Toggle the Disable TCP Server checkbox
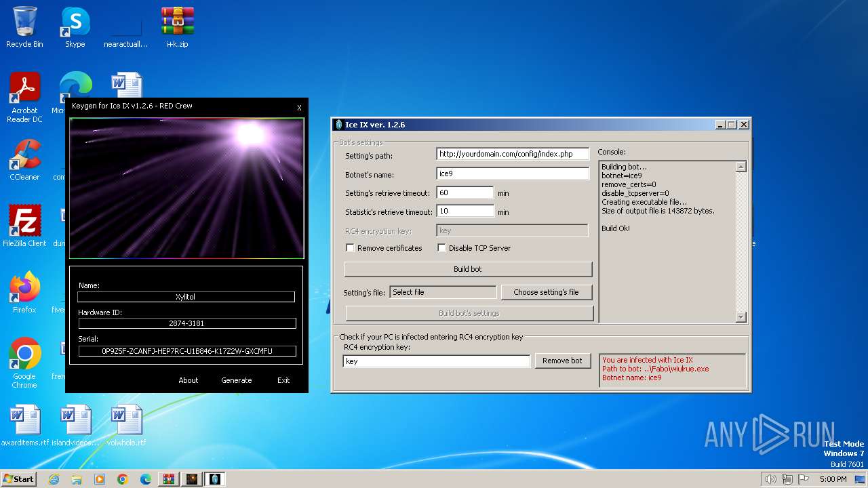 pyautogui.click(x=441, y=248)
